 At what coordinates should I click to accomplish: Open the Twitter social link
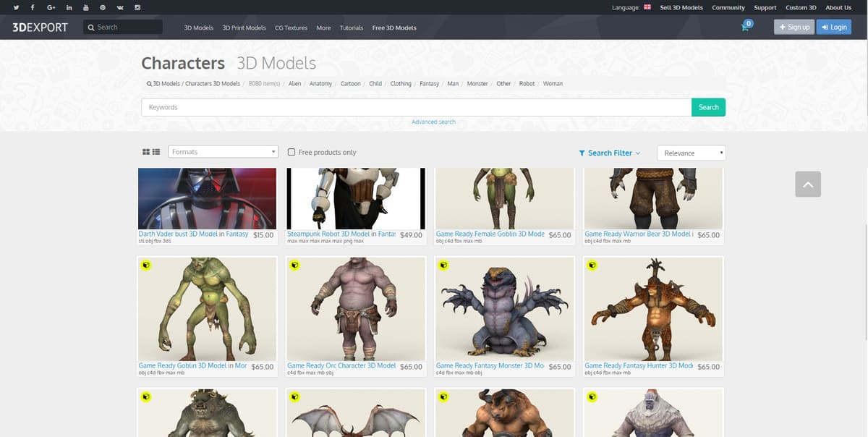(x=16, y=7)
